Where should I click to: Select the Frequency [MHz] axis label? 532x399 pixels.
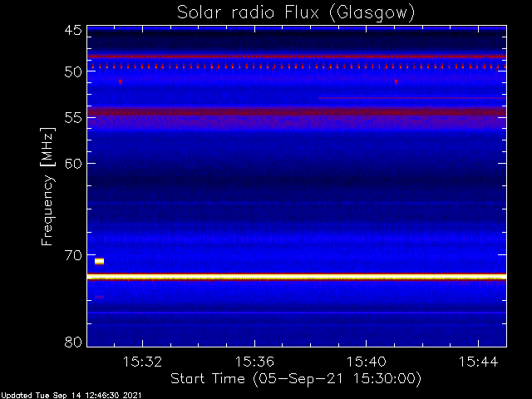coord(47,186)
